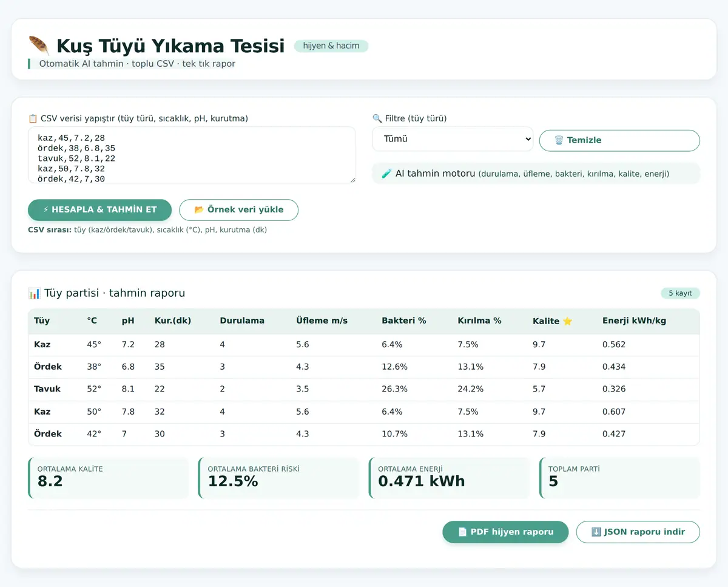
Task: Click the magnifier icon beside the Filtre label
Action: tap(377, 118)
